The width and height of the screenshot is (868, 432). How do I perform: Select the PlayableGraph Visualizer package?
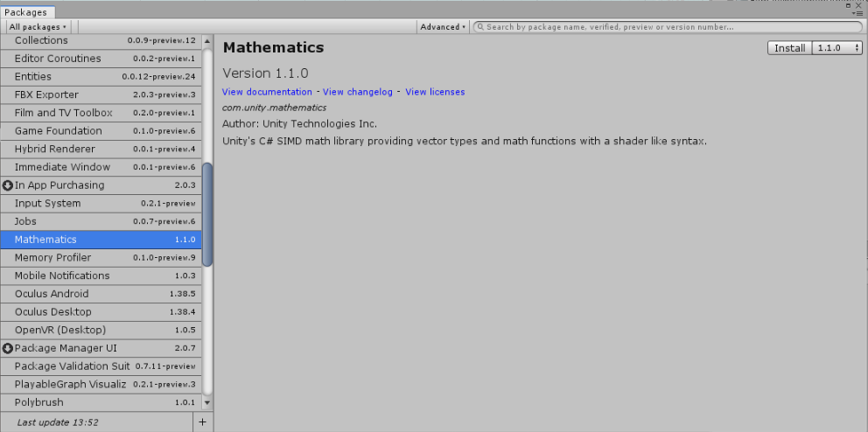101,385
